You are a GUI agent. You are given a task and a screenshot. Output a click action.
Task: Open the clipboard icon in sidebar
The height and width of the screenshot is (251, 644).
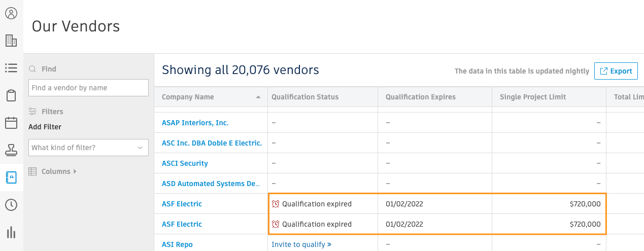(x=11, y=95)
